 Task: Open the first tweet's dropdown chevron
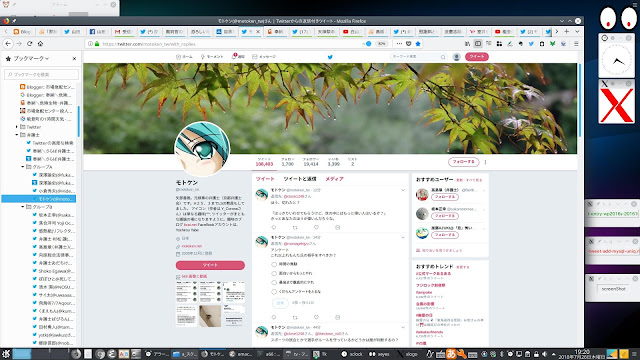[x=403, y=190]
